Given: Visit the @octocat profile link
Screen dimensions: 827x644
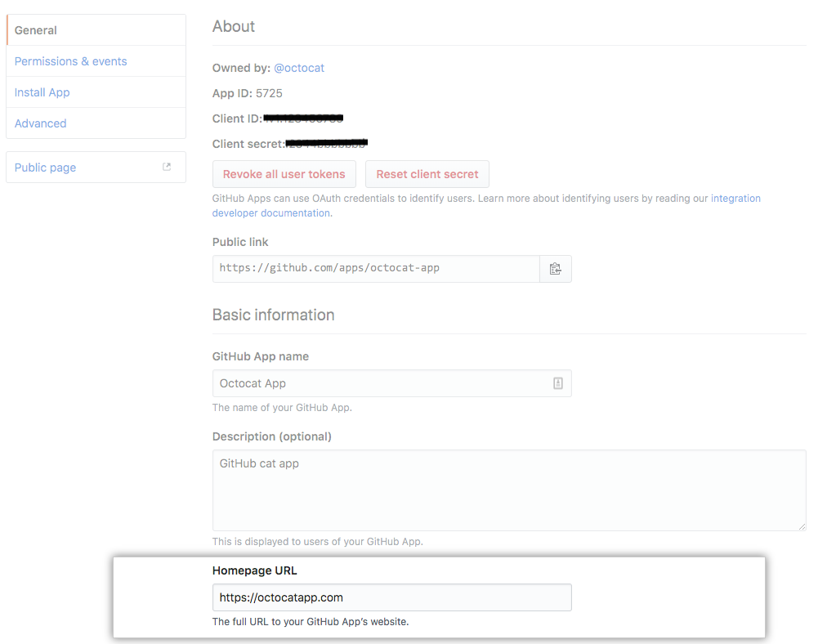Looking at the screenshot, I should 299,68.
